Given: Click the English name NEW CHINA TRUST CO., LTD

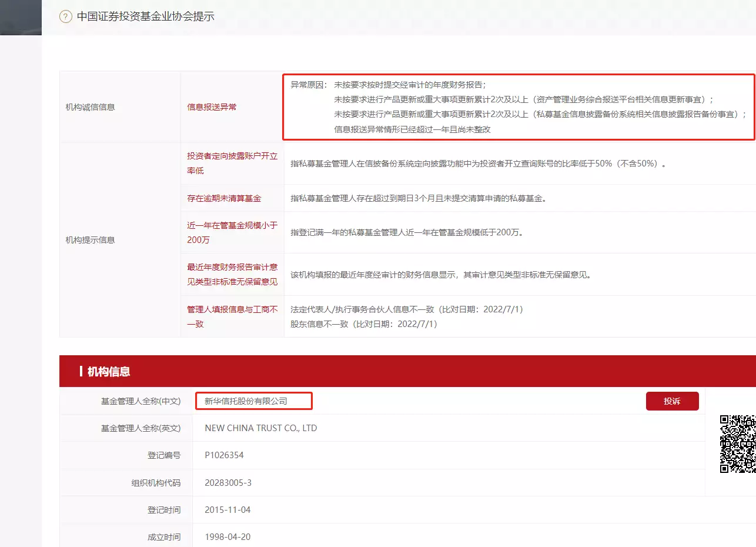Looking at the screenshot, I should point(260,428).
